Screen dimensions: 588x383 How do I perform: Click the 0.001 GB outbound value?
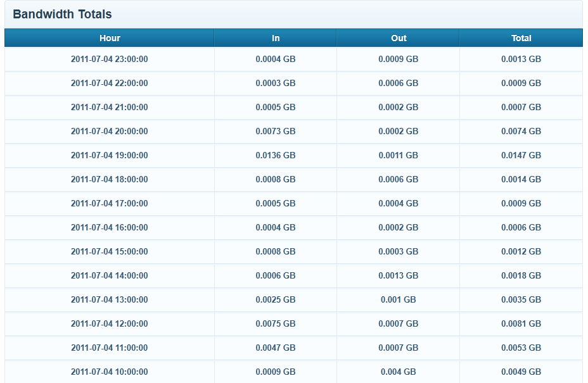(399, 299)
